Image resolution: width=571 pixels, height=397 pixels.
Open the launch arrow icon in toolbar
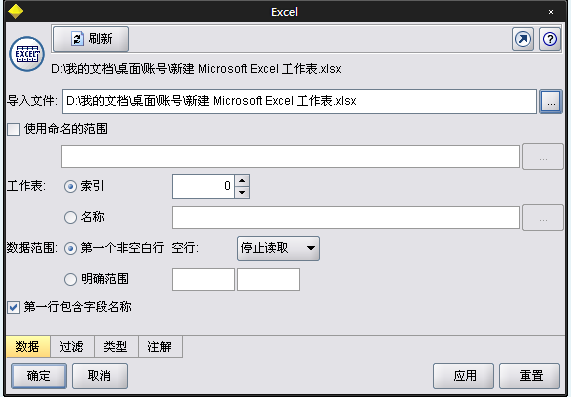tap(523, 39)
